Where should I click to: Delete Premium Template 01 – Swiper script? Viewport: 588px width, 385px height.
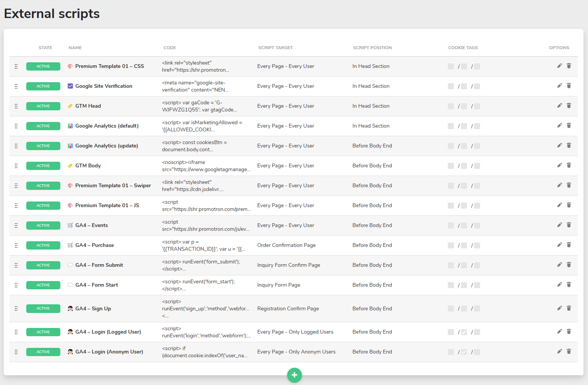pos(569,185)
